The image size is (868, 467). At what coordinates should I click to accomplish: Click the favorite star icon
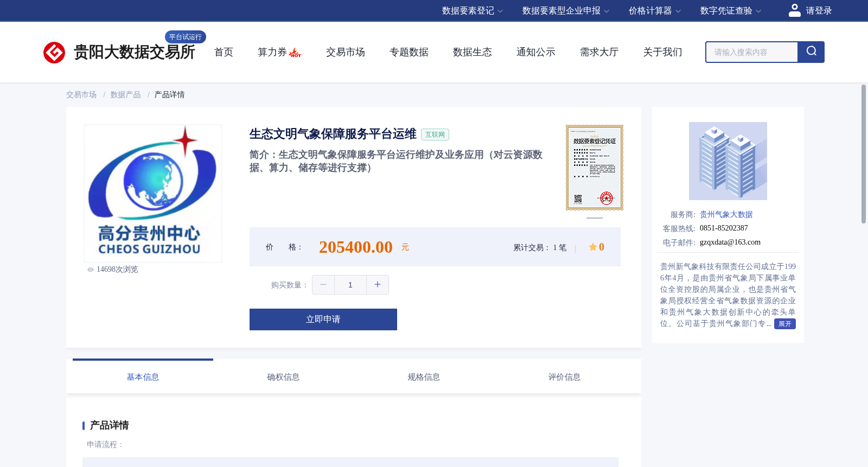(x=593, y=247)
